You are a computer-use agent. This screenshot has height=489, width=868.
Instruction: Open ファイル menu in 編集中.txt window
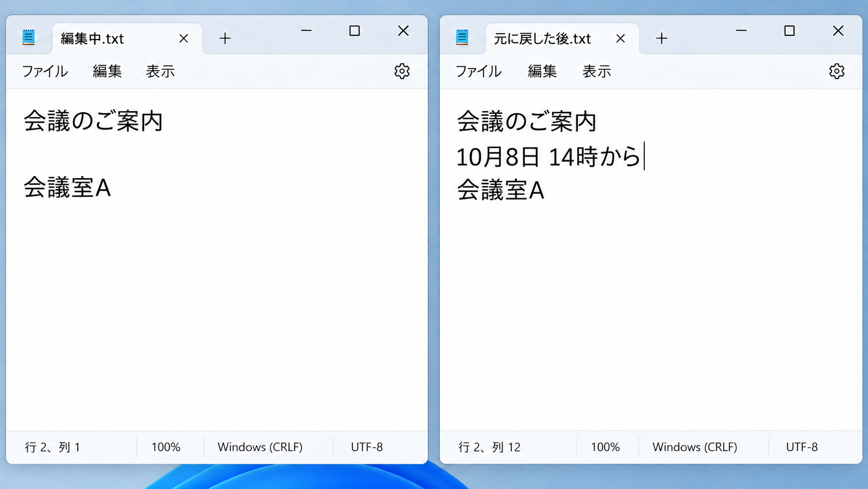tap(45, 71)
